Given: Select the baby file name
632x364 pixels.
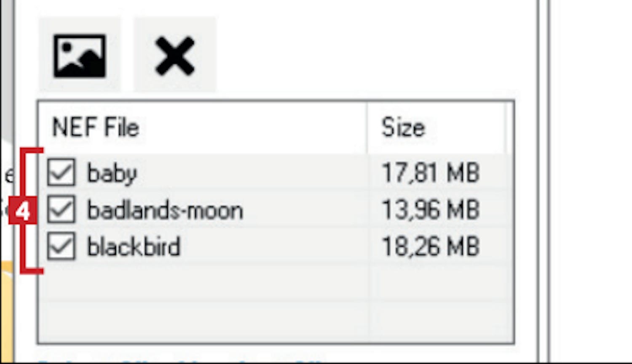Looking at the screenshot, I should (112, 173).
